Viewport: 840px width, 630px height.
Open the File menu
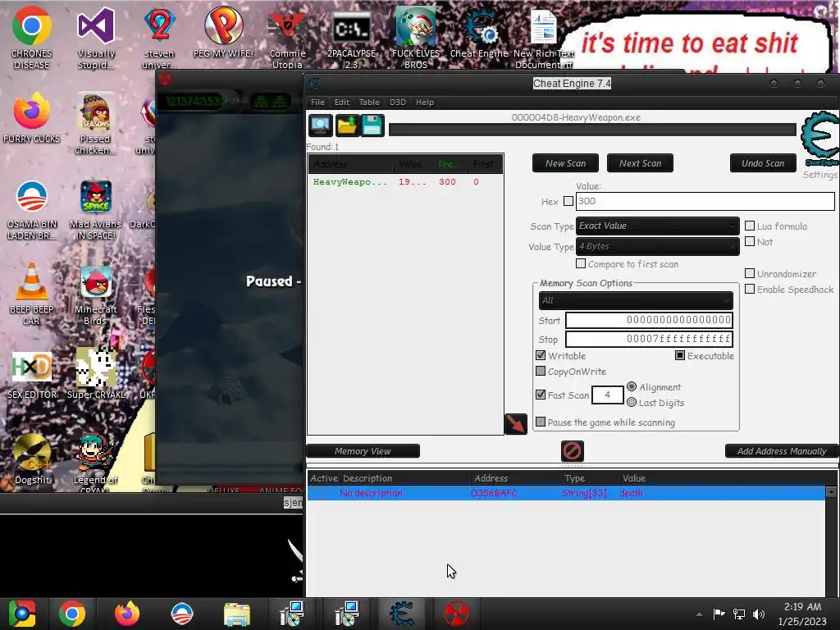317,103
